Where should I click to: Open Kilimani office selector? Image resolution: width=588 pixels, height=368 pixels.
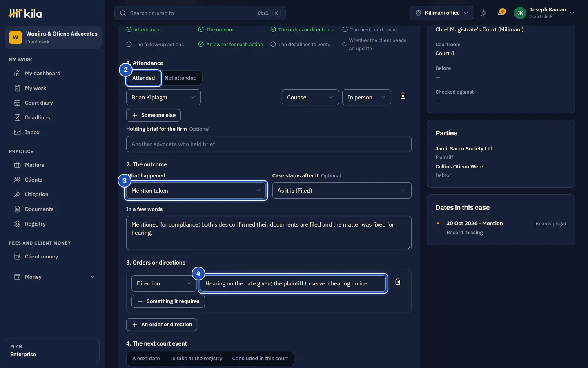click(442, 13)
